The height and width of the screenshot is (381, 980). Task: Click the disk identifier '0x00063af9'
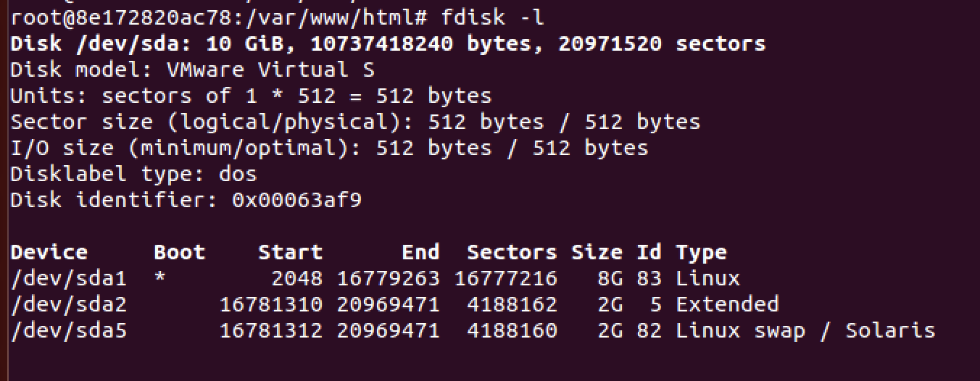pyautogui.click(x=296, y=201)
